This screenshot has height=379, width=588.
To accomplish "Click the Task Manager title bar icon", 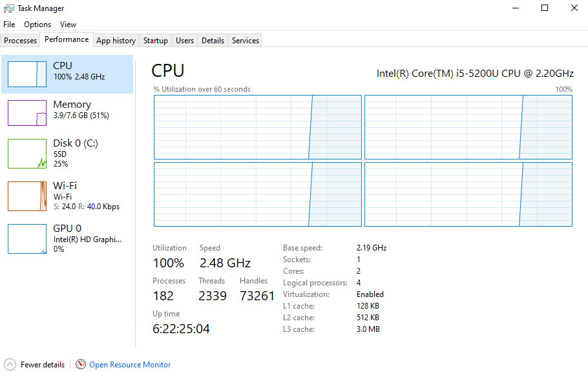I will pyautogui.click(x=8, y=8).
